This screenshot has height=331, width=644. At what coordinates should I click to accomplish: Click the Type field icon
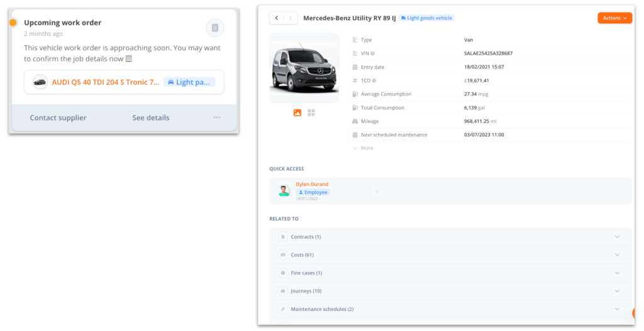355,40
